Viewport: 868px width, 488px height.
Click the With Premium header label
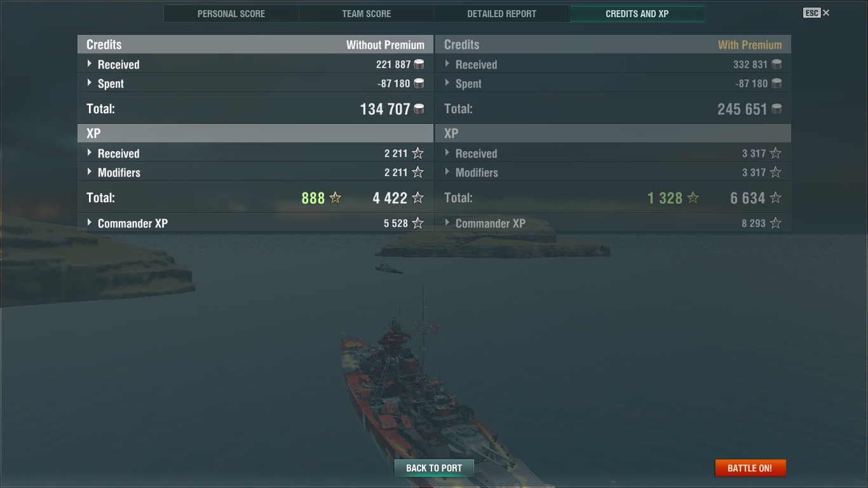(750, 44)
